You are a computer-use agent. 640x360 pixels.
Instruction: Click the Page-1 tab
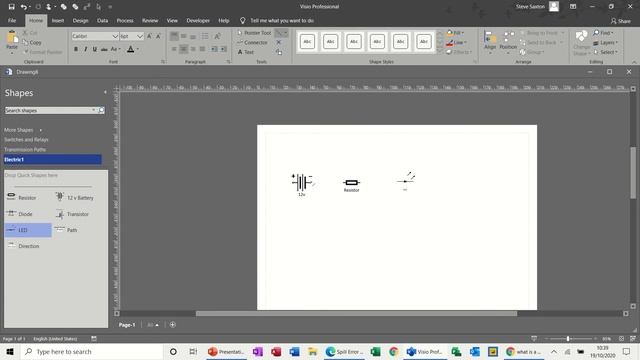127,325
